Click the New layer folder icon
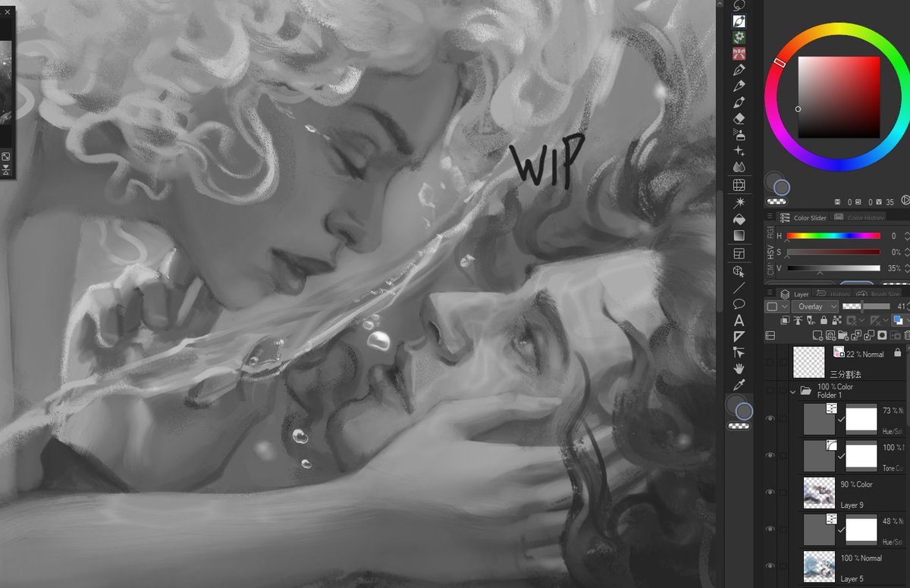Image resolution: width=910 pixels, height=588 pixels. pos(843,335)
